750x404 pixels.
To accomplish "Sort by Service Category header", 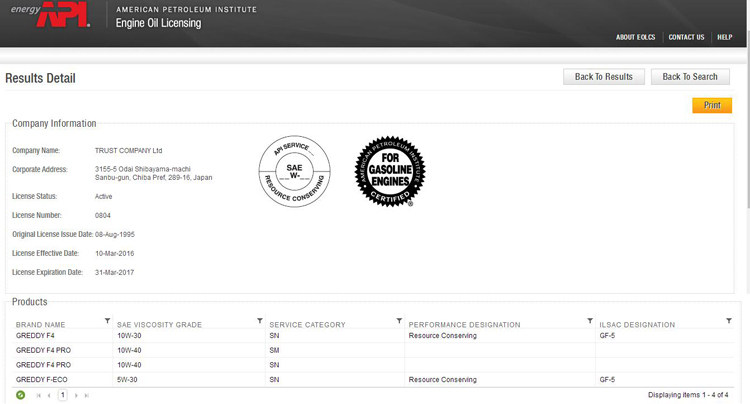I will tap(307, 325).
